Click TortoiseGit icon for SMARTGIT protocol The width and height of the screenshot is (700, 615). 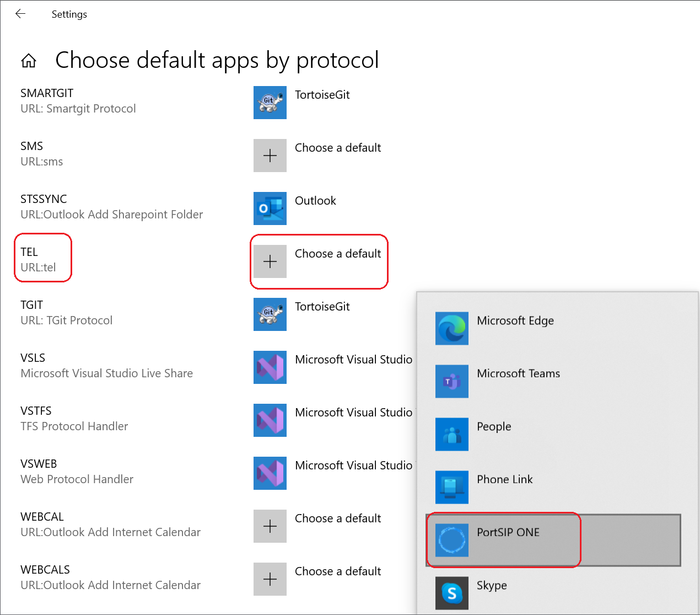270,103
